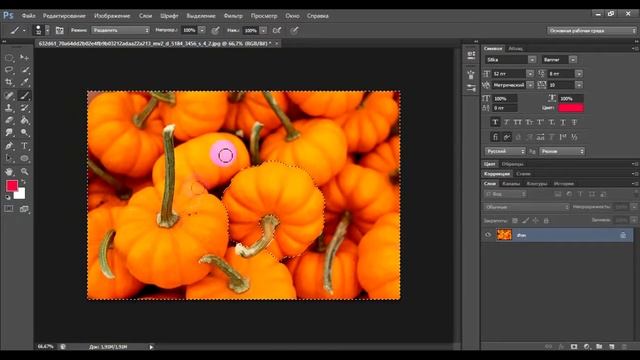Click the create new layer icon
Image resolution: width=640 pixels, height=360 pixels.
(611, 347)
